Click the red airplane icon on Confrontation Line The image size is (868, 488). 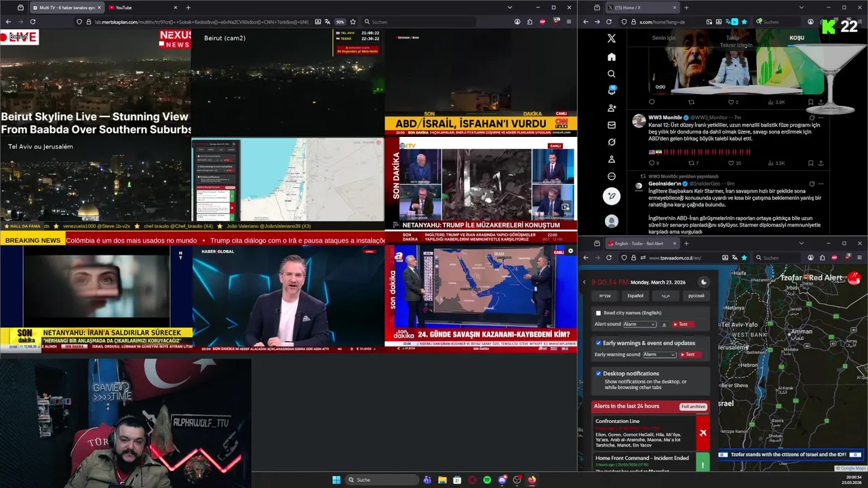pos(703,432)
